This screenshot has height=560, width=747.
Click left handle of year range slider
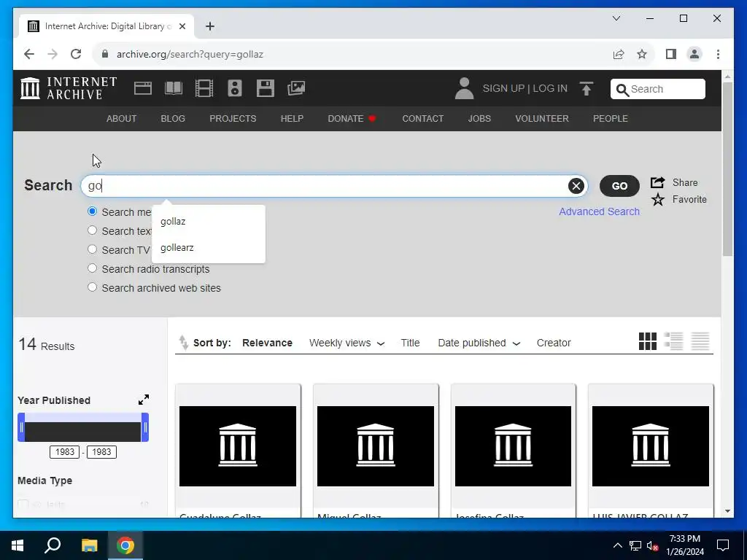[x=21, y=427]
